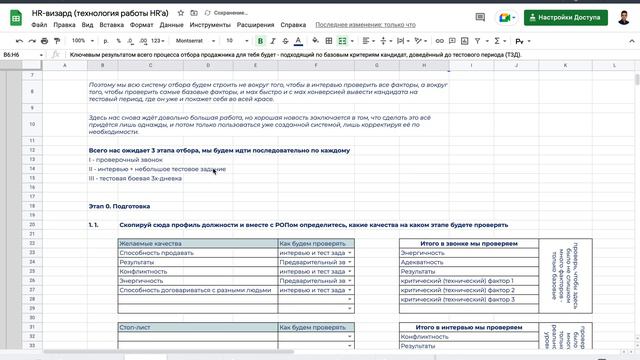Open dropdown in Конфликтность row

tap(350, 272)
